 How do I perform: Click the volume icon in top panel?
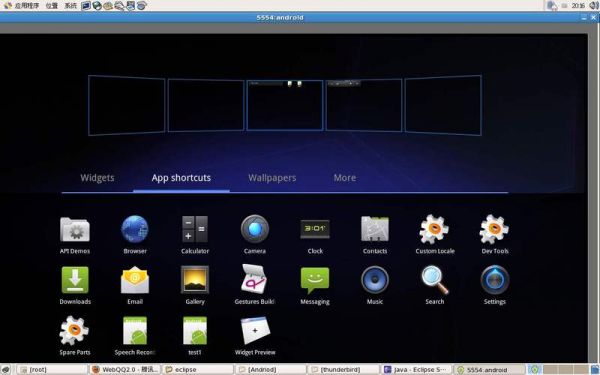coord(595,5)
